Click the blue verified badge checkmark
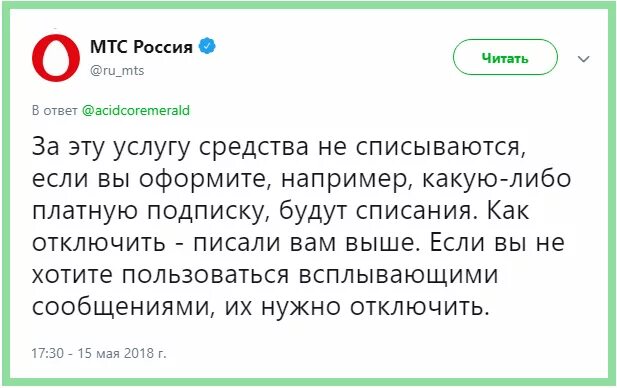Viewport: 617px width, 388px height. pyautogui.click(x=207, y=46)
